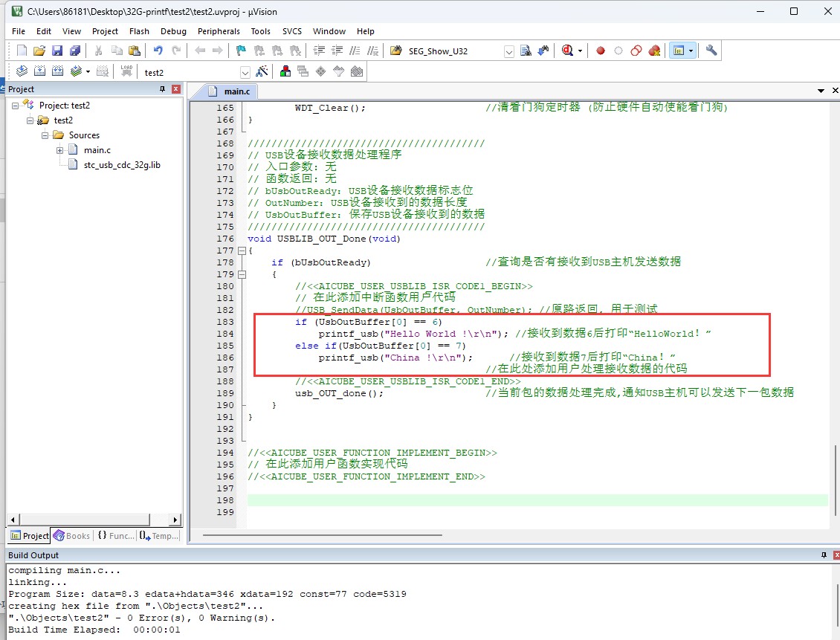
Task: Undo the last edit
Action: coord(158,51)
